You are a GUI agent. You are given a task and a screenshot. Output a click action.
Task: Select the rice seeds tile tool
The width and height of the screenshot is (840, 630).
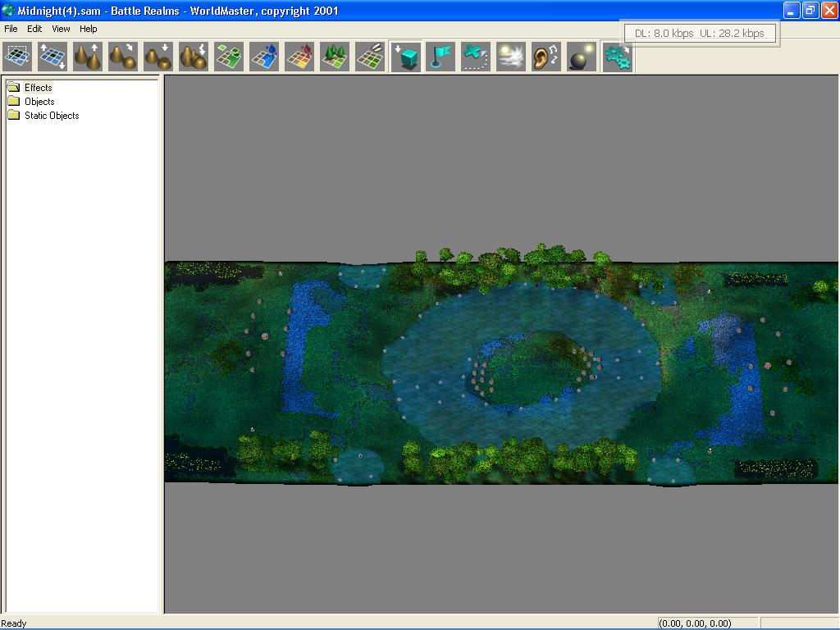click(x=370, y=57)
